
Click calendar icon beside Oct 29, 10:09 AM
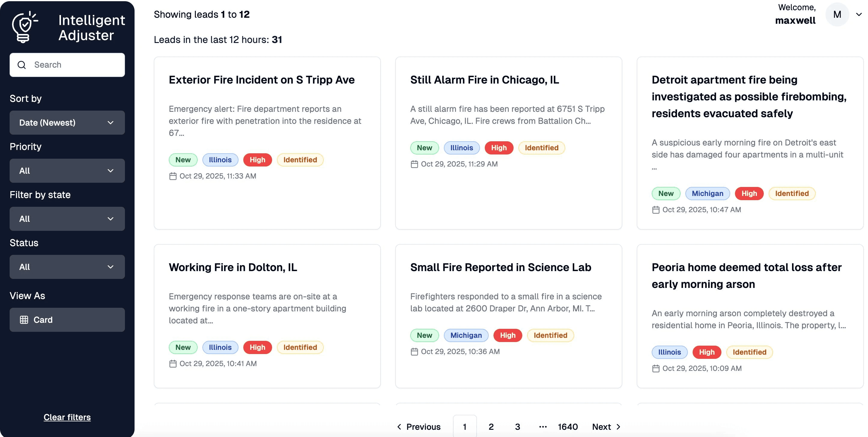[x=656, y=368]
